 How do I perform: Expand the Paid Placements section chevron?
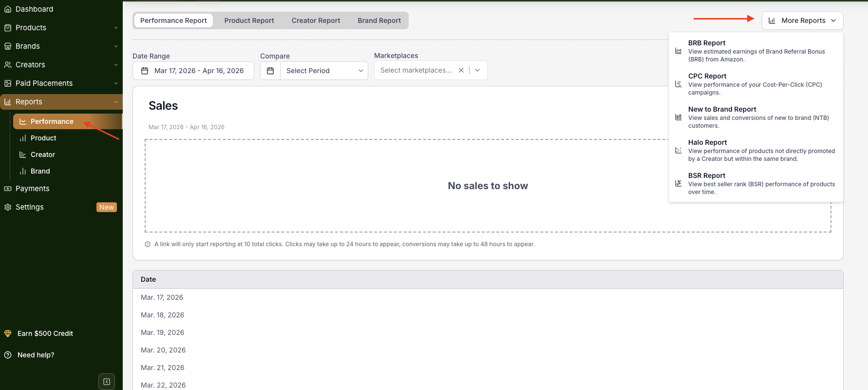point(116,83)
